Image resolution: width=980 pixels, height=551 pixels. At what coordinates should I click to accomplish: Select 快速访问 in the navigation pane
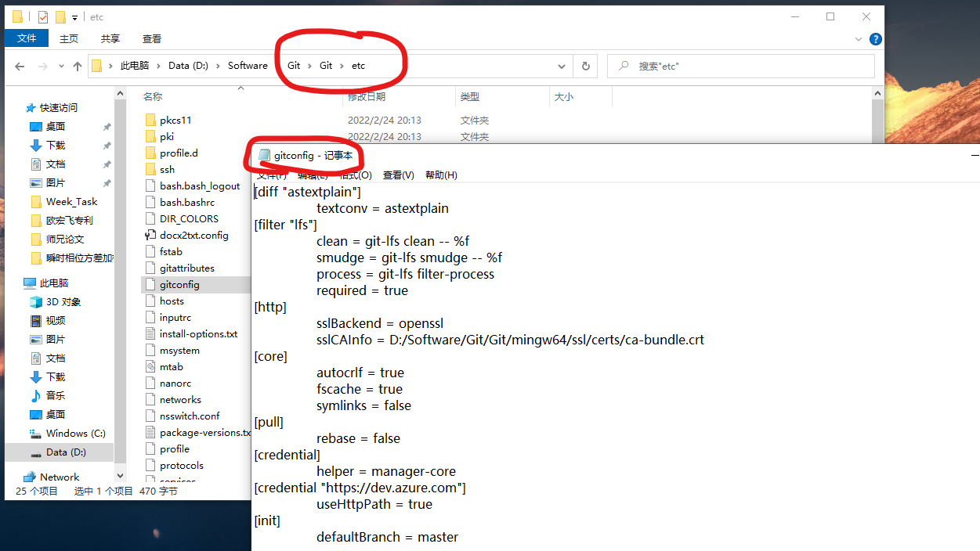59,108
